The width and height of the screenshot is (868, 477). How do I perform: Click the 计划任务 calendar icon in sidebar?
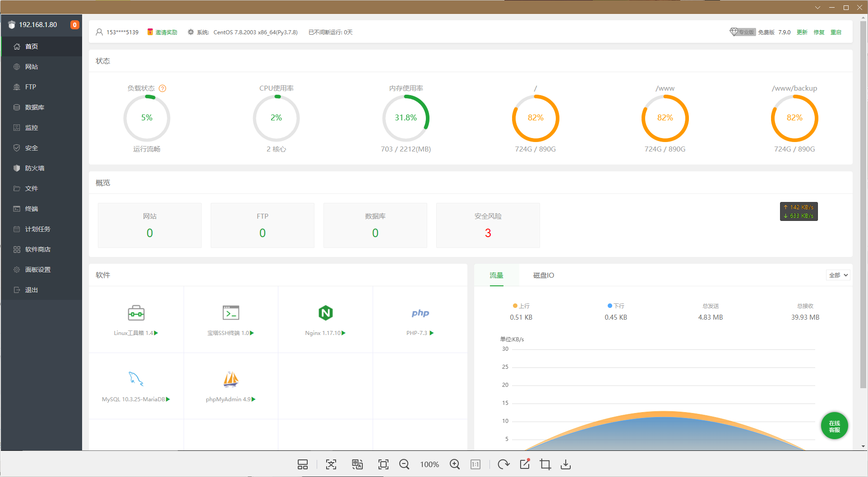point(17,229)
